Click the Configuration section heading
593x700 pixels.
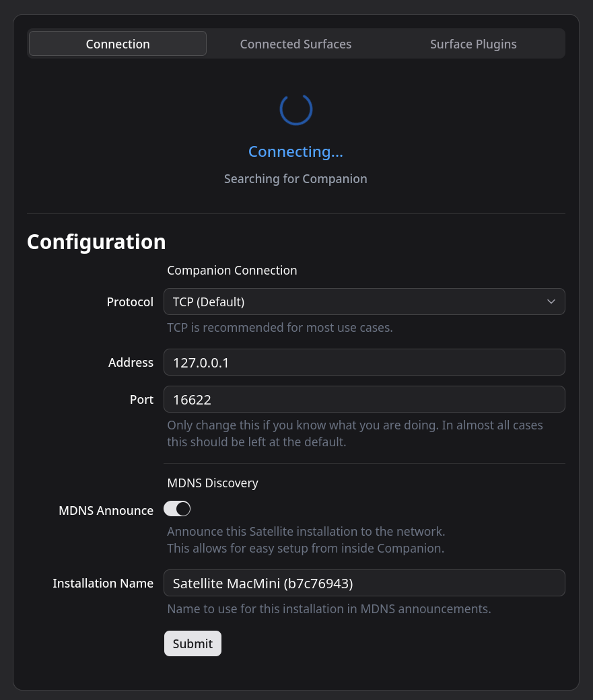click(96, 241)
